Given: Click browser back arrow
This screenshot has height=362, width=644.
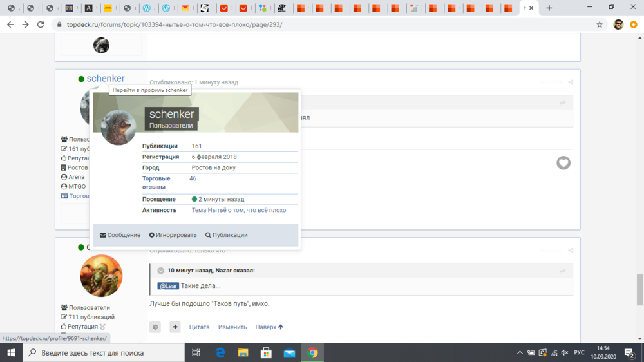Looking at the screenshot, I should coord(10,24).
